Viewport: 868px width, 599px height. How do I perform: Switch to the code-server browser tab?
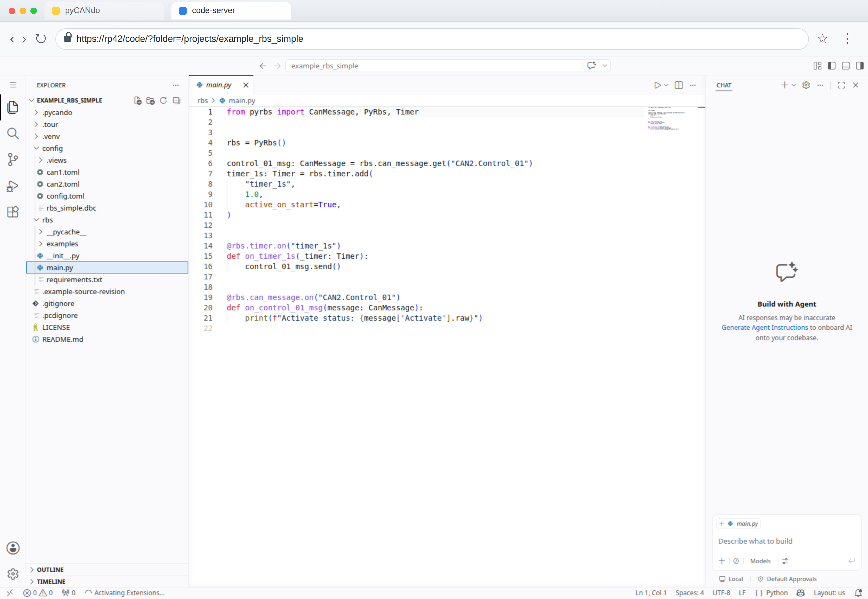click(231, 11)
